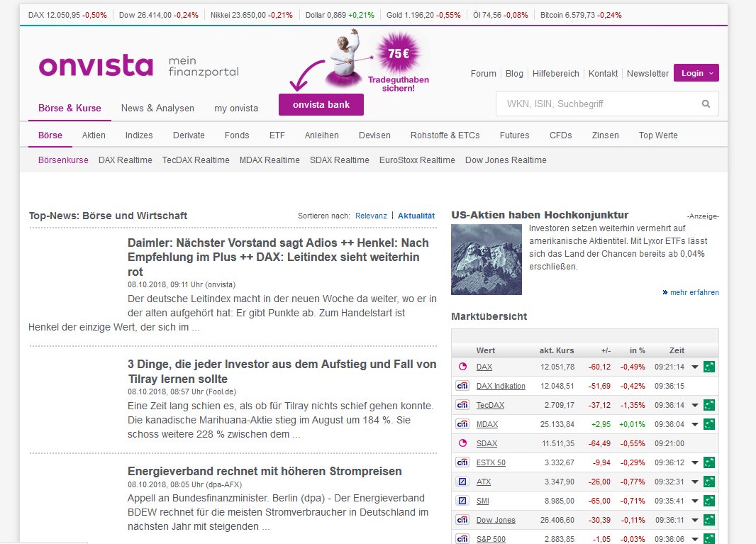Click the Öl 74,56 ticker entry
756x544 pixels.
point(501,15)
